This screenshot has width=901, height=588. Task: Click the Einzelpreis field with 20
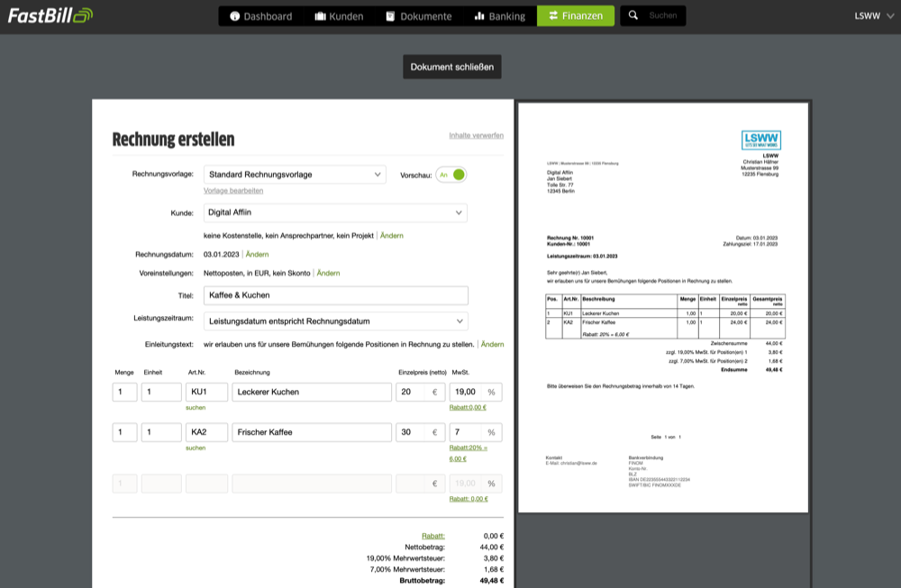421,393
